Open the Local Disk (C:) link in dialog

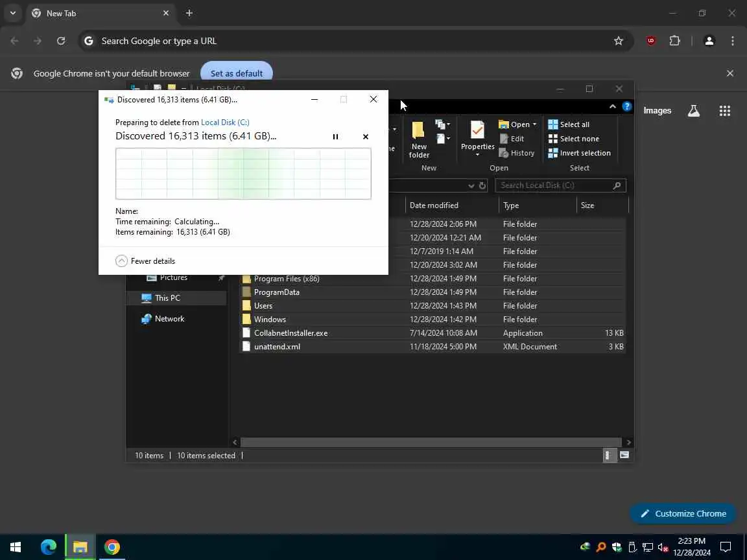[x=225, y=122]
